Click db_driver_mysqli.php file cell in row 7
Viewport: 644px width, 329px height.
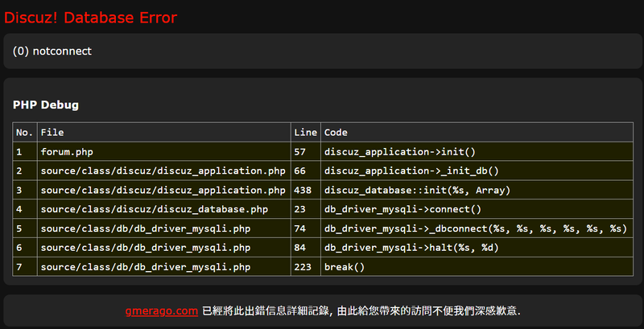click(x=164, y=267)
